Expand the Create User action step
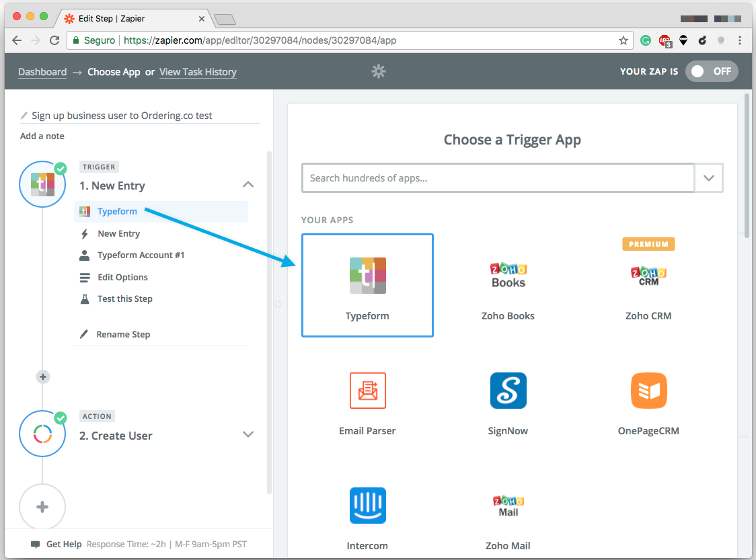Image resolution: width=756 pixels, height=560 pixels. (x=248, y=434)
